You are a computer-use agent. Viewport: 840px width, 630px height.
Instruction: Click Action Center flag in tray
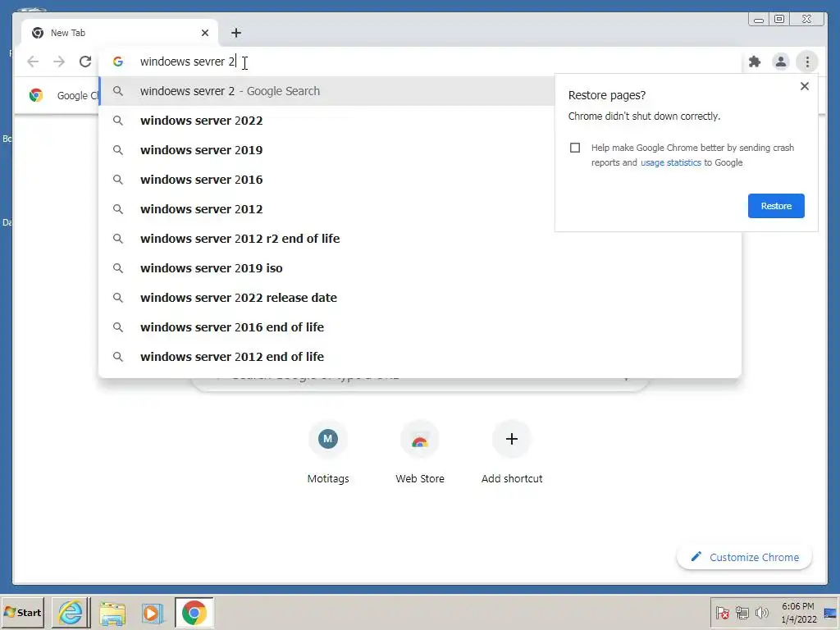click(722, 612)
